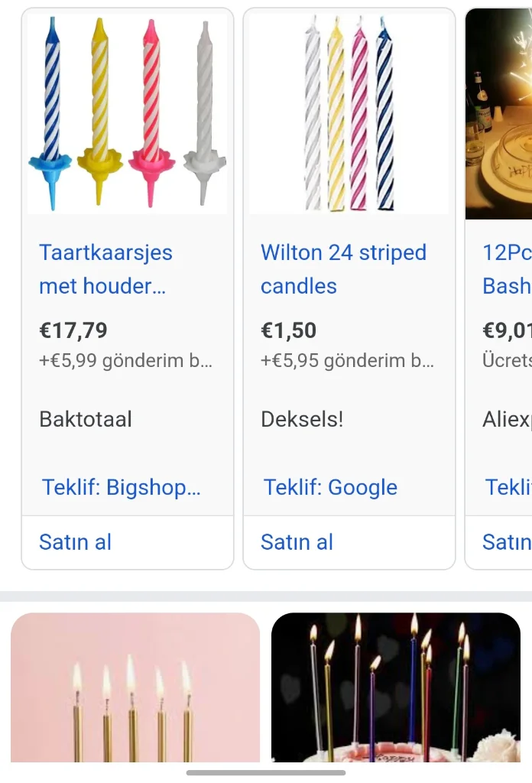Image resolution: width=532 pixels, height=783 pixels.
Task: Click Satın al under Wilton candles
Action: point(297,542)
